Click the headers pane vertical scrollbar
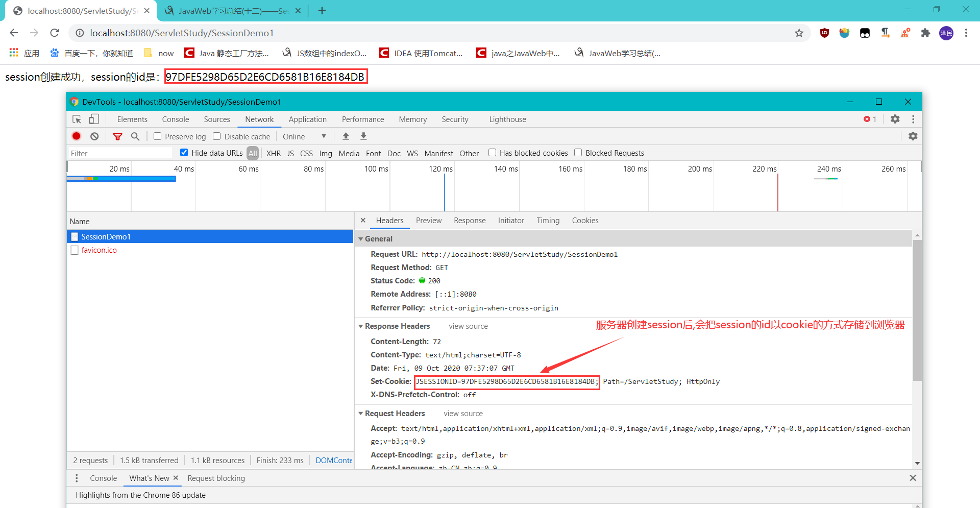 (917, 310)
